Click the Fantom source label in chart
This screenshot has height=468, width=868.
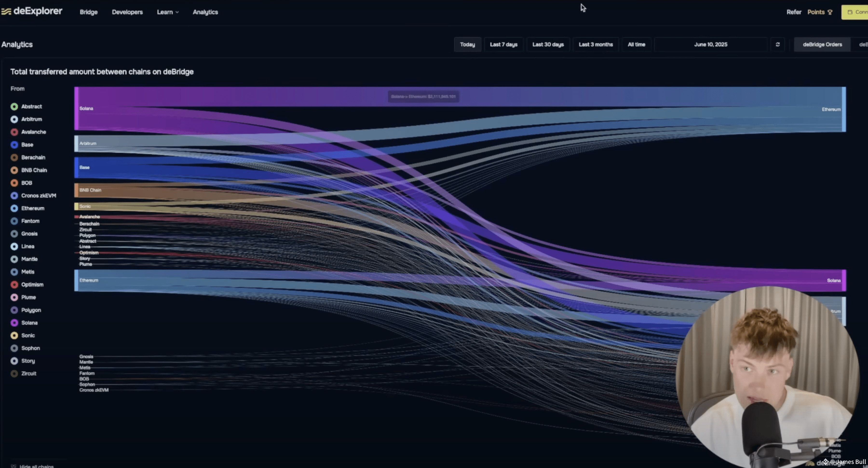(x=87, y=373)
